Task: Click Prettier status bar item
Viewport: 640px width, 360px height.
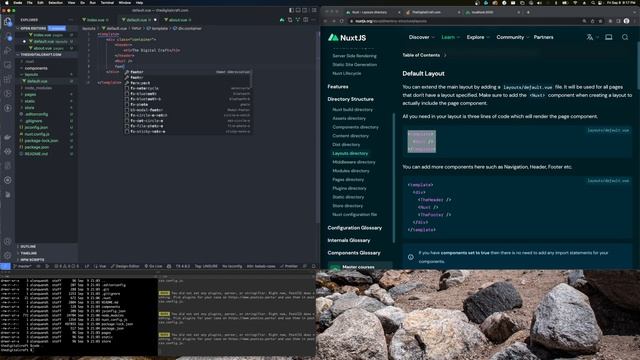Action: (x=289, y=266)
